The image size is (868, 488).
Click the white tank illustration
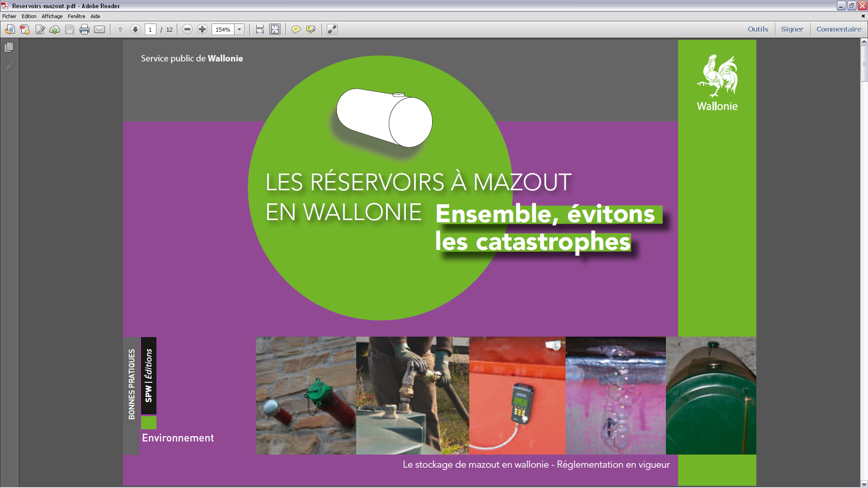[384, 117]
